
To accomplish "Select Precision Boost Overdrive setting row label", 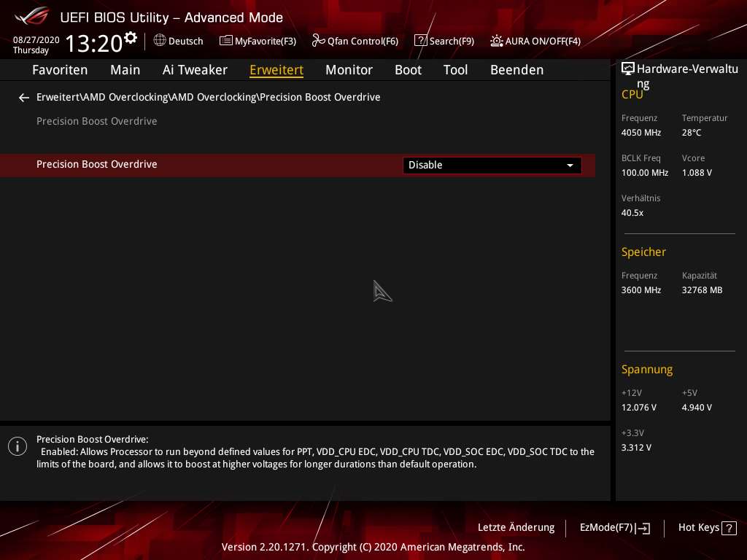I will click(x=97, y=164).
